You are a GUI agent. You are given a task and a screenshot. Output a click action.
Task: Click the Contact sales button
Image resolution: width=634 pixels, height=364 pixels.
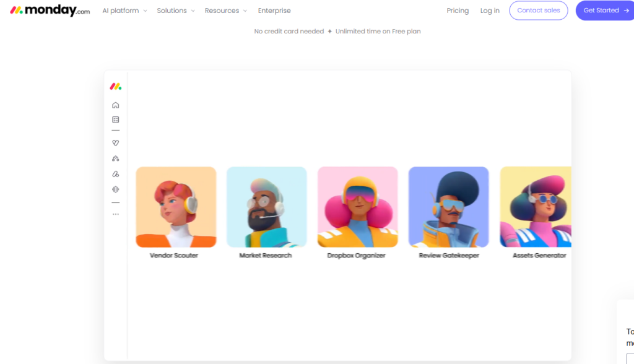click(x=539, y=11)
